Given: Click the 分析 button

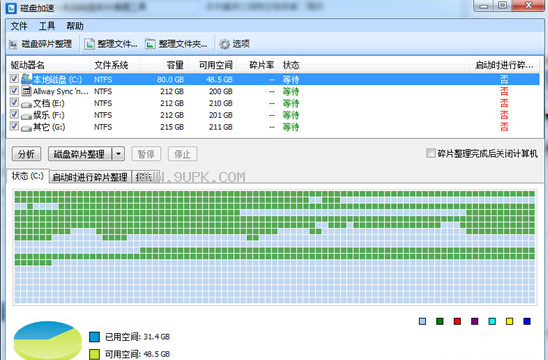Looking at the screenshot, I should pyautogui.click(x=27, y=154).
